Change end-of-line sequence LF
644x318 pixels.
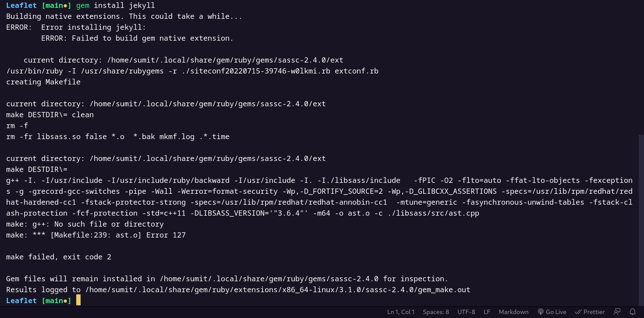[487, 312]
